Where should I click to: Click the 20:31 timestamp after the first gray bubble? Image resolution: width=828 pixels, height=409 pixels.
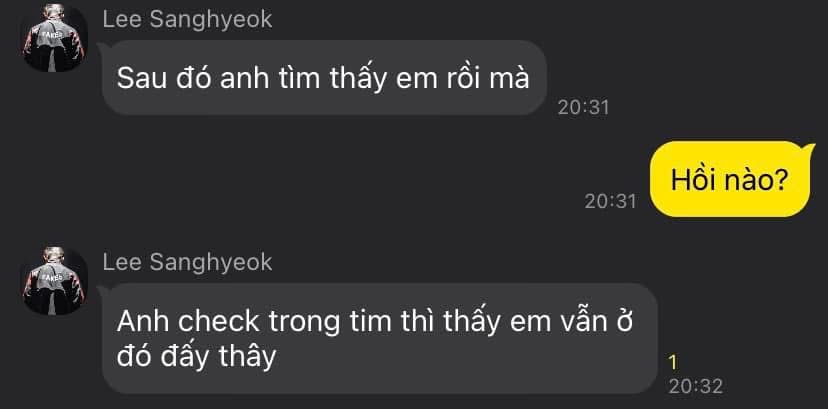pos(584,108)
